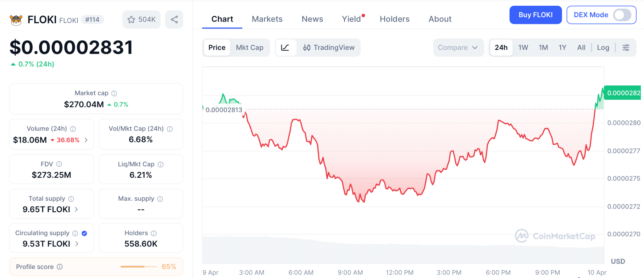Expand Total supply details chevron
This screenshot has width=644, height=278.
coord(76,209)
